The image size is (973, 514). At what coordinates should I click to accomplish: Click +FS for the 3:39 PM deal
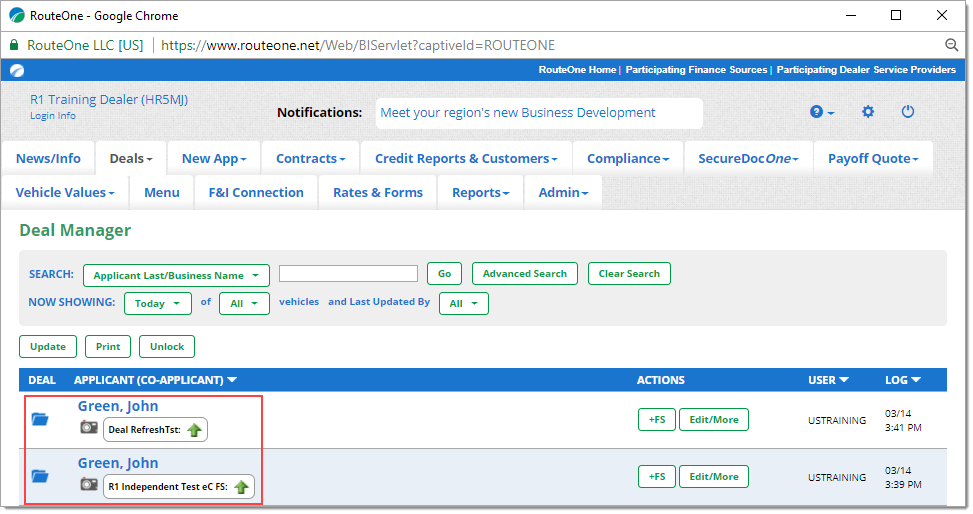[x=657, y=477]
